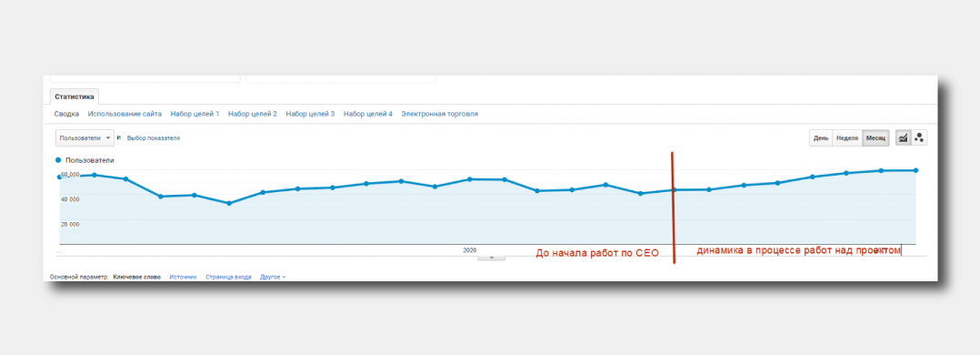Click the 2020 label on the chart axis
The image size is (980, 355).
pos(469,249)
